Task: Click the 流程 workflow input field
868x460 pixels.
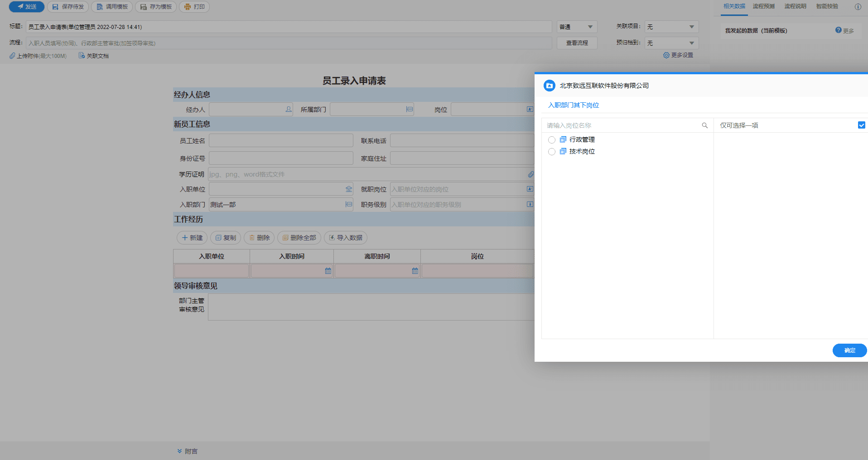Action: coord(289,43)
